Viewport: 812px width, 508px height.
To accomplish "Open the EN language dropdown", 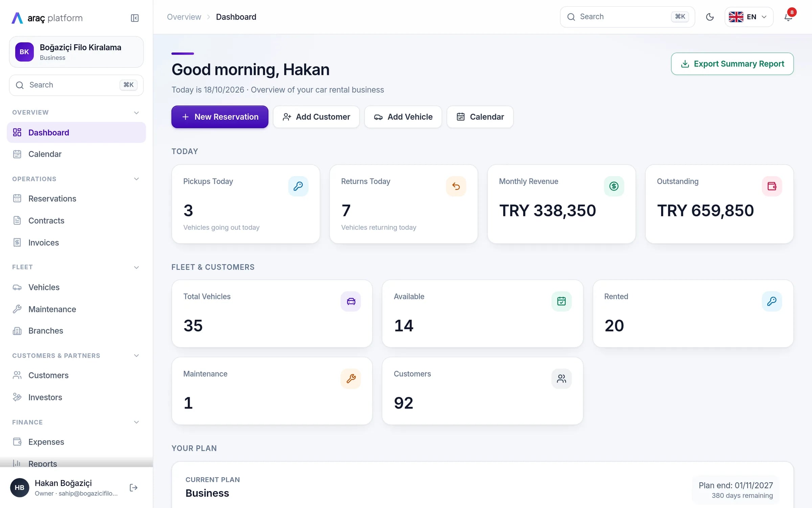I will pyautogui.click(x=749, y=17).
